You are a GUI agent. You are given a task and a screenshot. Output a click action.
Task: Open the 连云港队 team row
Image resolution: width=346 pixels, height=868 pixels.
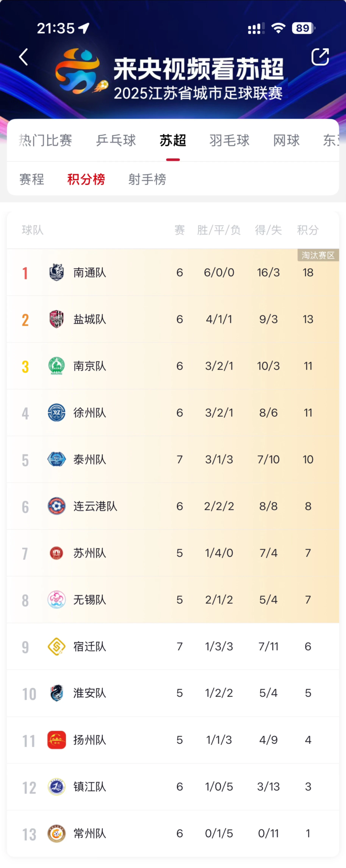173,506
